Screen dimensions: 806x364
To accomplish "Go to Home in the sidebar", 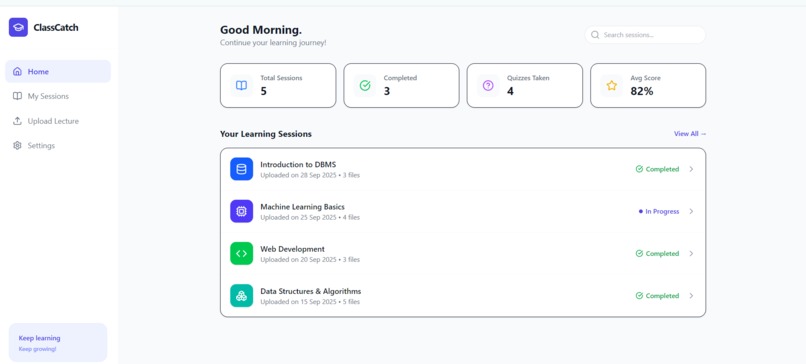I will tap(58, 71).
